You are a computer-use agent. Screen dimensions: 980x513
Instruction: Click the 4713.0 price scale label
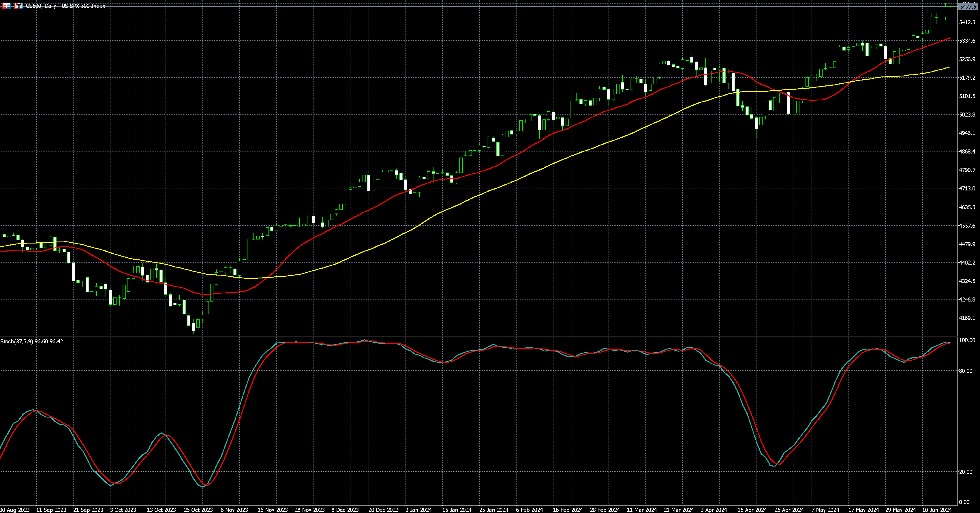pos(967,188)
